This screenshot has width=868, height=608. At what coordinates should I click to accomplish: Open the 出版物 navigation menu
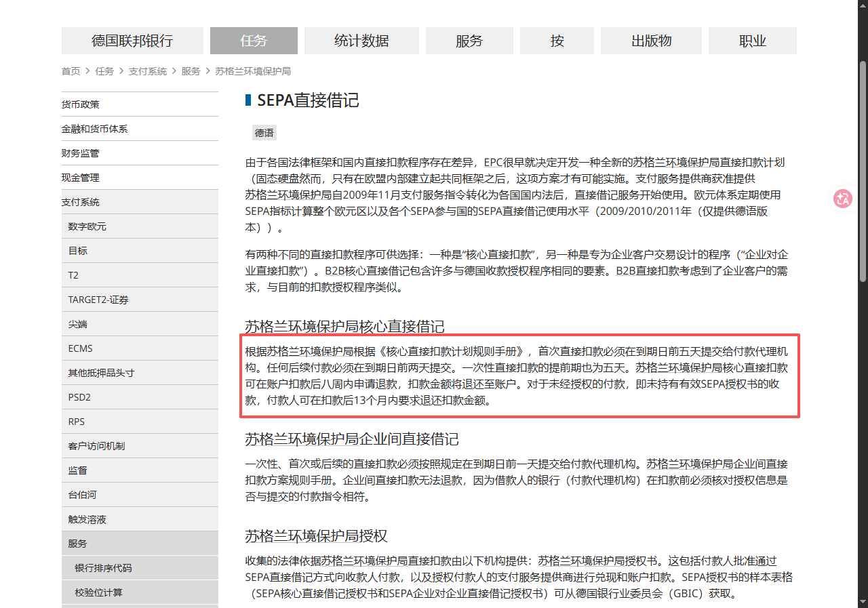click(x=652, y=41)
